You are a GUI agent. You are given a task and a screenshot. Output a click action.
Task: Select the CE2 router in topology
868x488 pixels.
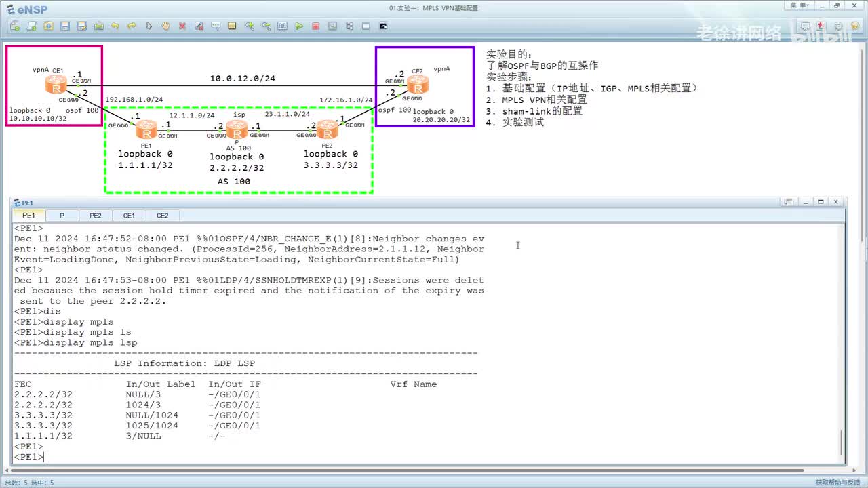[418, 85]
